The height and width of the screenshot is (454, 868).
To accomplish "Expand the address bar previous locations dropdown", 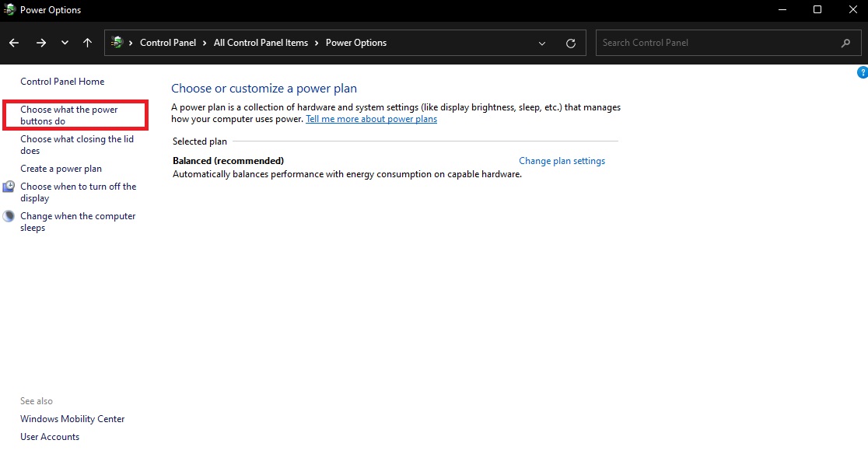I will (543, 44).
